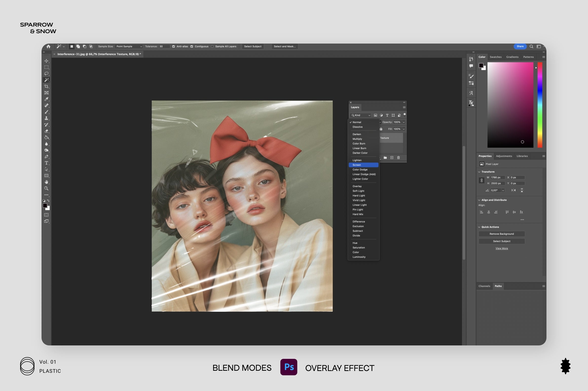Select the Zoom tool in toolbar
This screenshot has height=391, width=588.
point(46,188)
